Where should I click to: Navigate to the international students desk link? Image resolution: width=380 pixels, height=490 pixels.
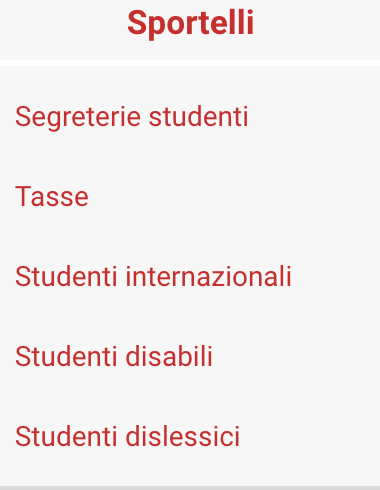click(x=153, y=277)
